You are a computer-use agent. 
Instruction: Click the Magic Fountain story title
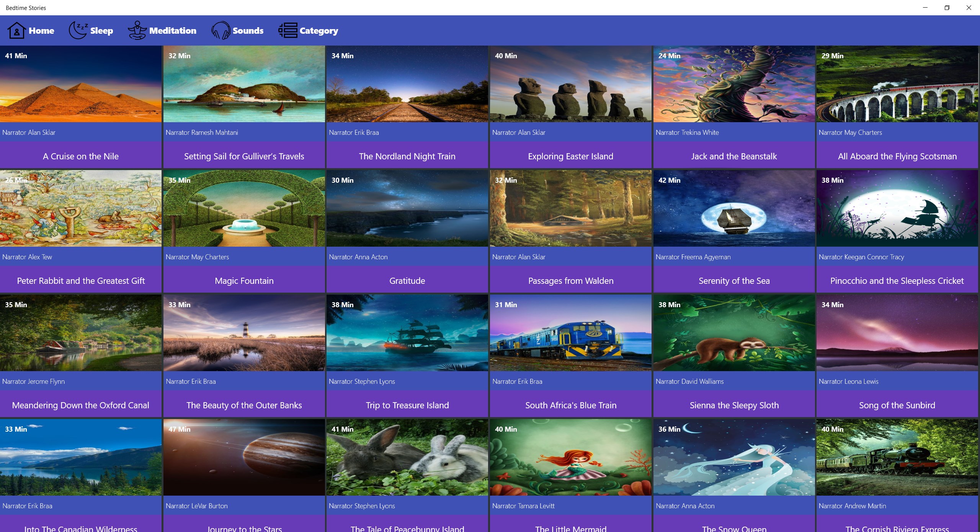coord(244,281)
